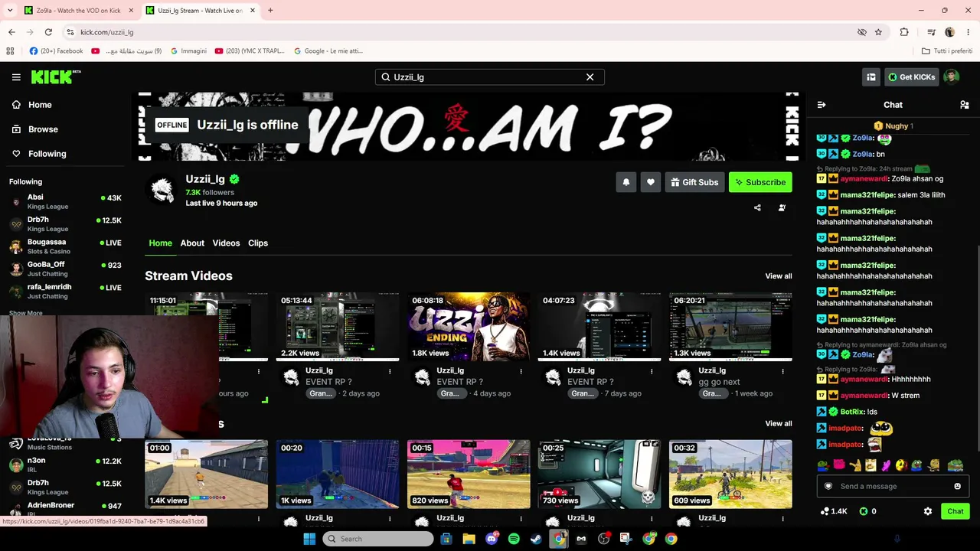980x551 pixels.
Task: Open Bougassaa channel in Following list
Action: coord(64,246)
